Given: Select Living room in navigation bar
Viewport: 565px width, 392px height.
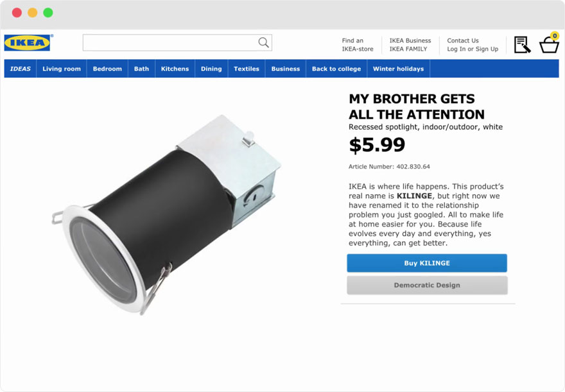Looking at the screenshot, I should coord(62,69).
